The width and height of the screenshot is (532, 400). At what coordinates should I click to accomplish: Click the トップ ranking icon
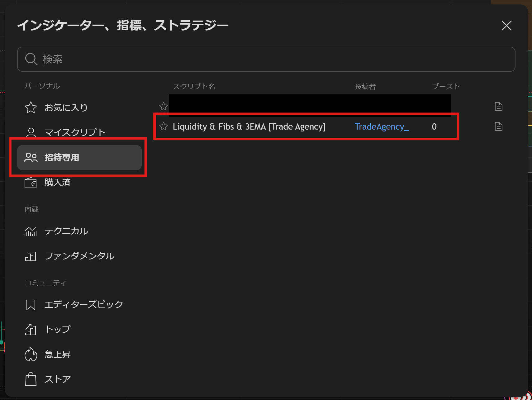click(31, 330)
